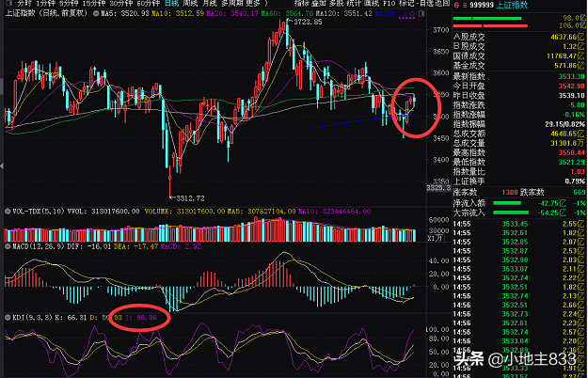Open 多周期 multi-period view
The image size is (588, 378).
233,4
